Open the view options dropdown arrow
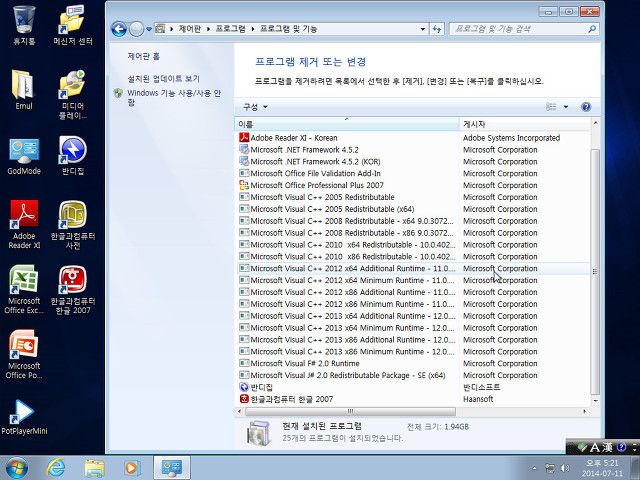This screenshot has height=480, width=640. (566, 107)
